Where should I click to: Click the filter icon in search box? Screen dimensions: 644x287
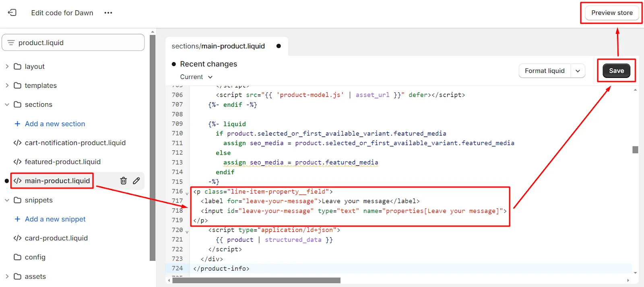(11, 43)
